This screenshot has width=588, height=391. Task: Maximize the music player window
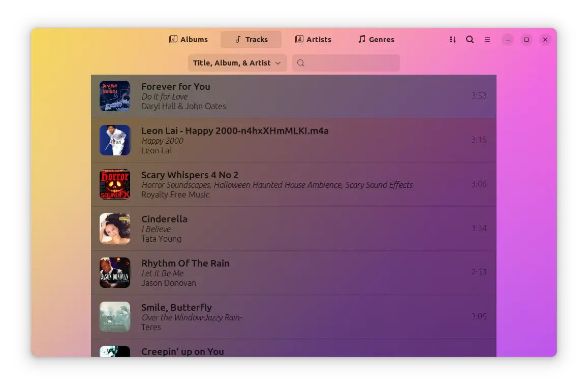pyautogui.click(x=527, y=40)
